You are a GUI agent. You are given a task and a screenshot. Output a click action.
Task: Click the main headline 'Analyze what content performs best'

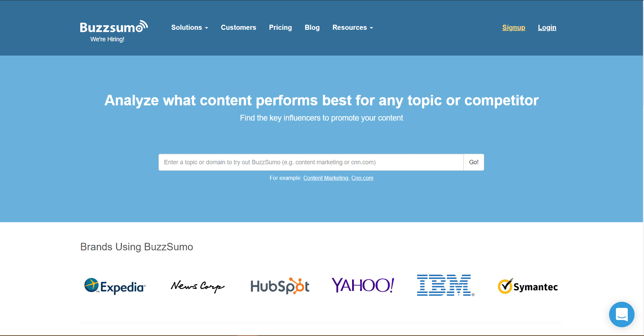321,101
